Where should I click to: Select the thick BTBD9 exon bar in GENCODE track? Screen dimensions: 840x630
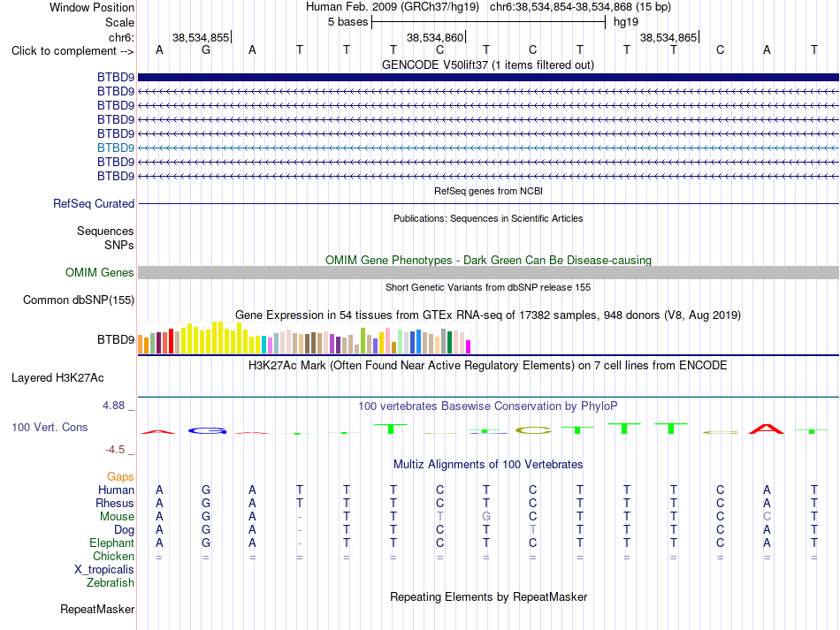click(488, 78)
